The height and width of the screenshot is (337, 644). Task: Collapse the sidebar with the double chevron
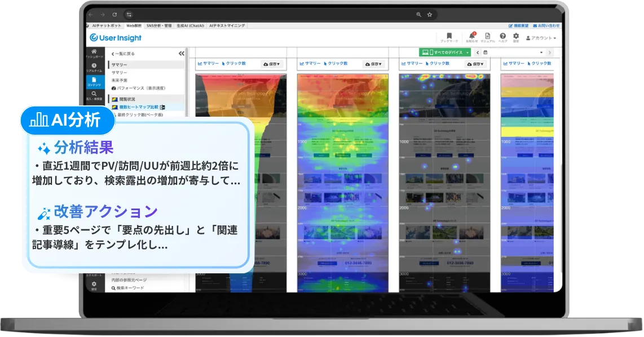pos(182,52)
